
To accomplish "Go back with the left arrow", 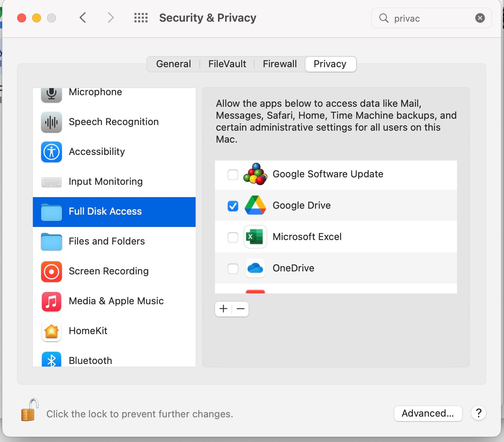I will click(83, 18).
